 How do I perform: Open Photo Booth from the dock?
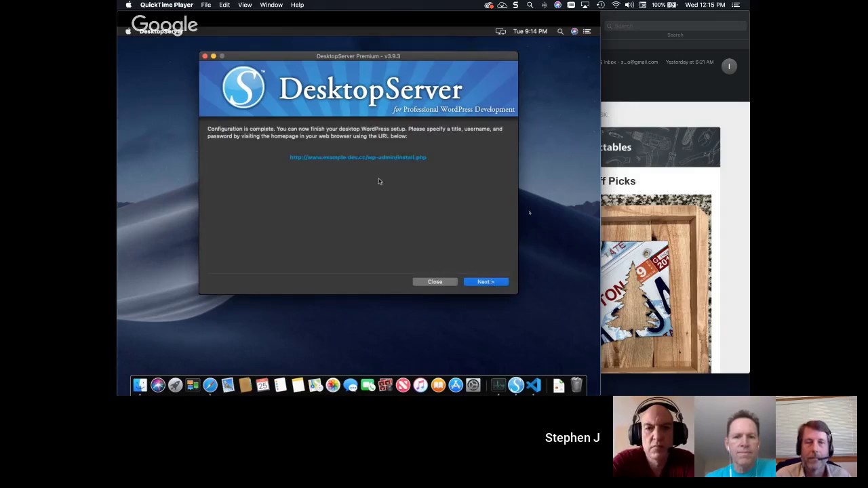386,386
